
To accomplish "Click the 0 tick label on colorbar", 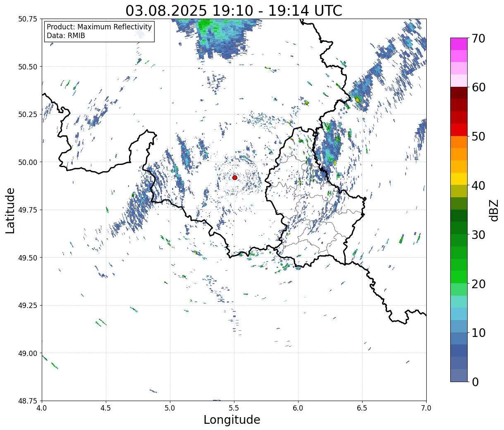I will 475,382.
